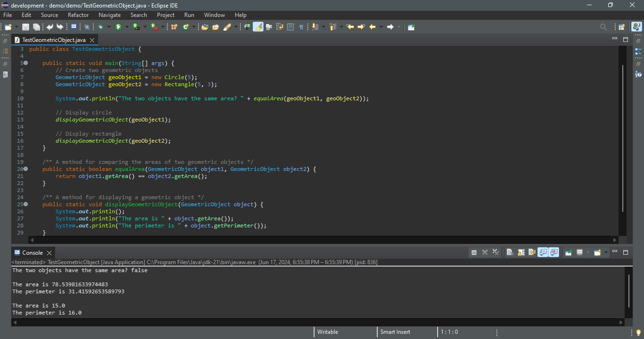Screen dimensions: 644x339
Task: Open the Open Perspective icon
Action: 621,27
